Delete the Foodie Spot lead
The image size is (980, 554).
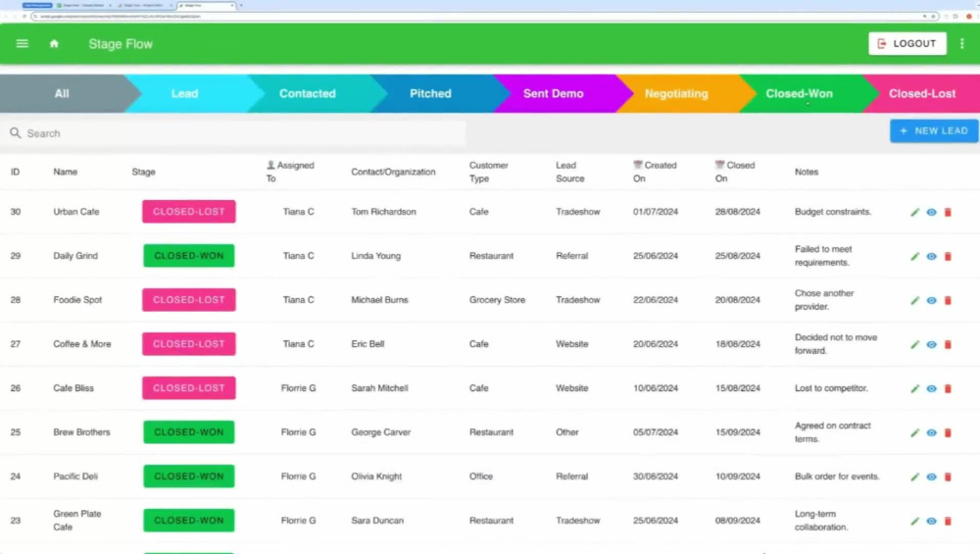point(948,301)
